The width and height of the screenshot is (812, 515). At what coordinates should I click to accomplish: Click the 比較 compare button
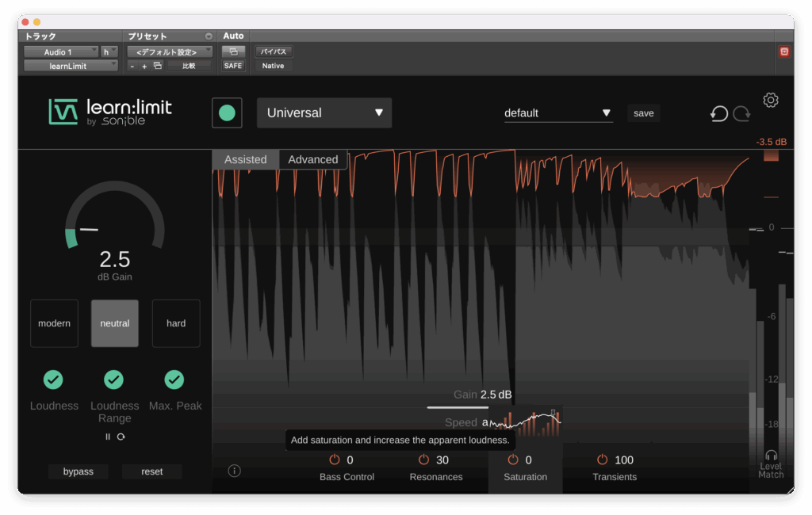[x=189, y=66]
